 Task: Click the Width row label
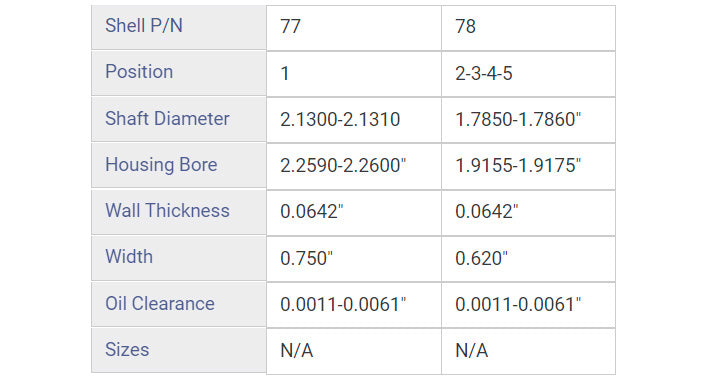pyautogui.click(x=179, y=258)
